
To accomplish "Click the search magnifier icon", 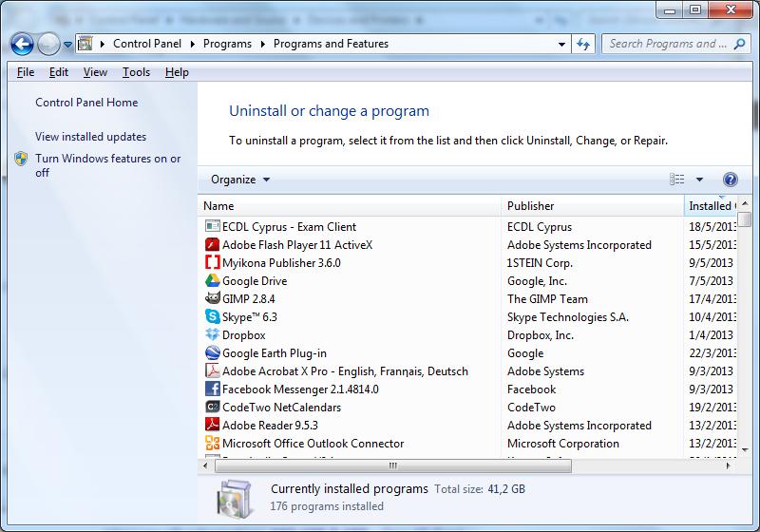I will [x=739, y=44].
